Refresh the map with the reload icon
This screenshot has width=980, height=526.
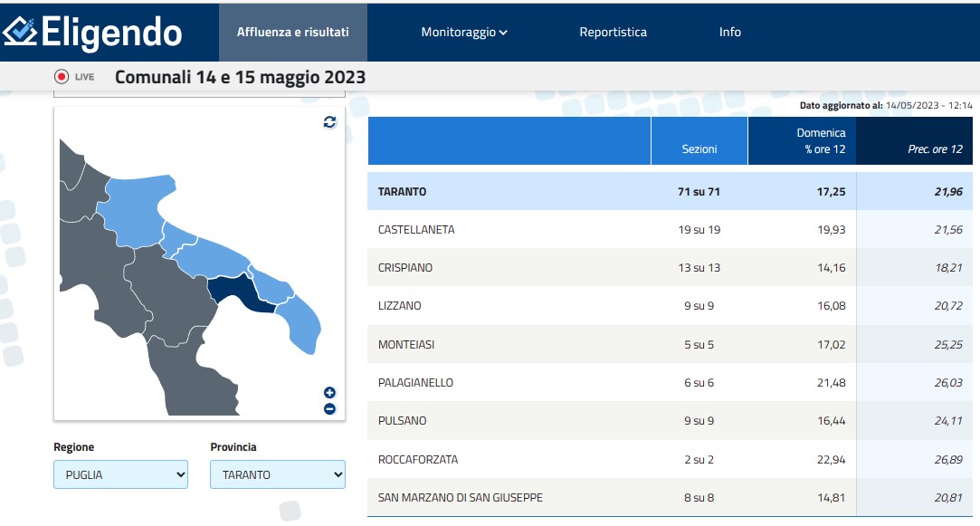(329, 122)
